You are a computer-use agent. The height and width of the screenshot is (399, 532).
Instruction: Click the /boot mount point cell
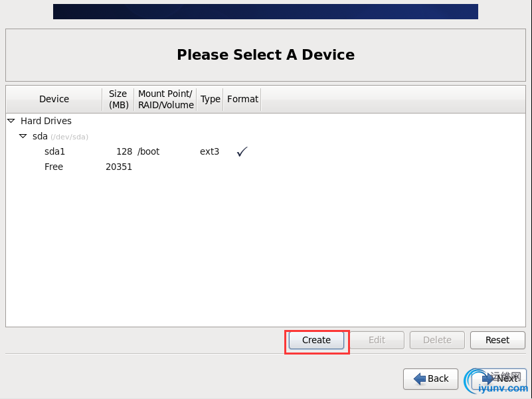click(149, 151)
